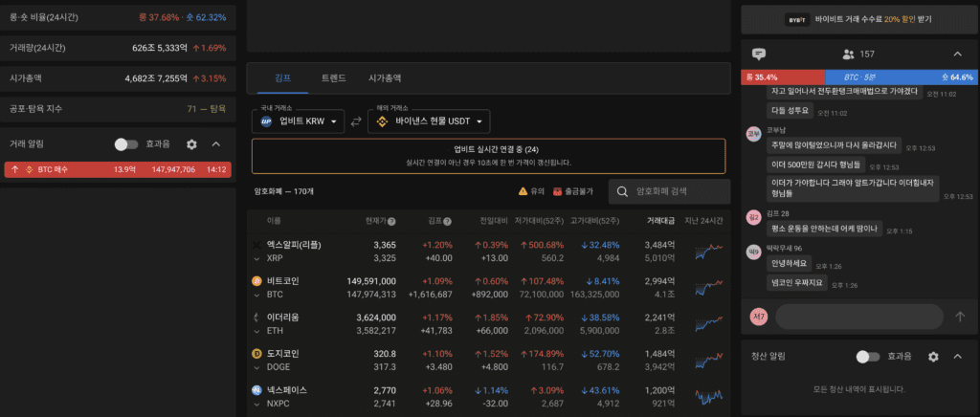Click the Bybit fee discount banner
Viewport: 980px width, 417px height.
859,19
